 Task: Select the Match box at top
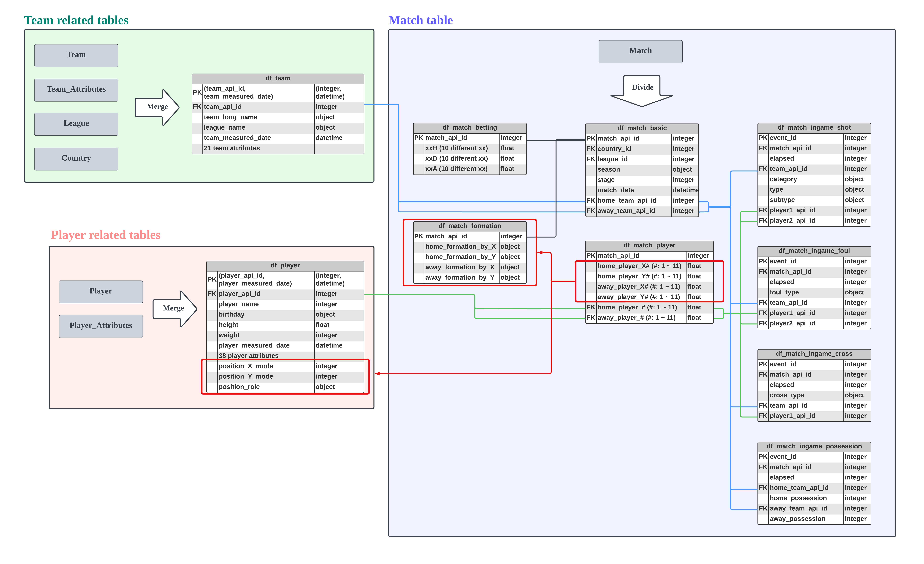[640, 51]
